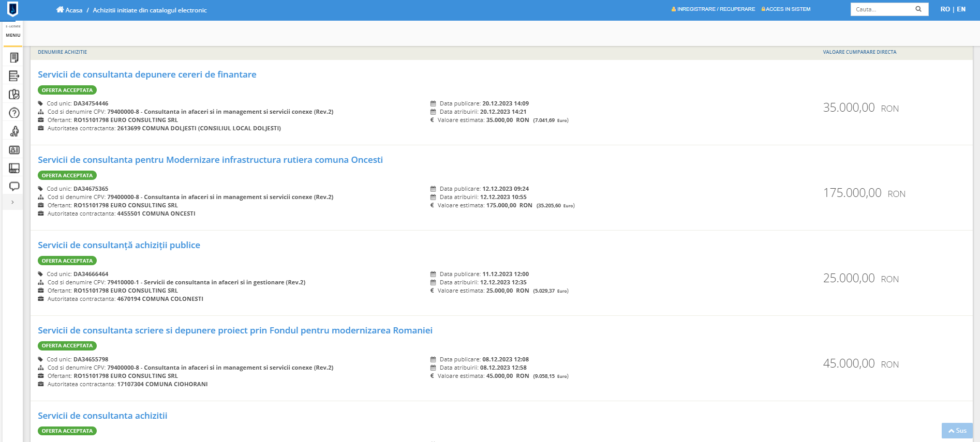
Task: Open INREGISTRARE / RECUPERARE link
Action: pos(713,9)
